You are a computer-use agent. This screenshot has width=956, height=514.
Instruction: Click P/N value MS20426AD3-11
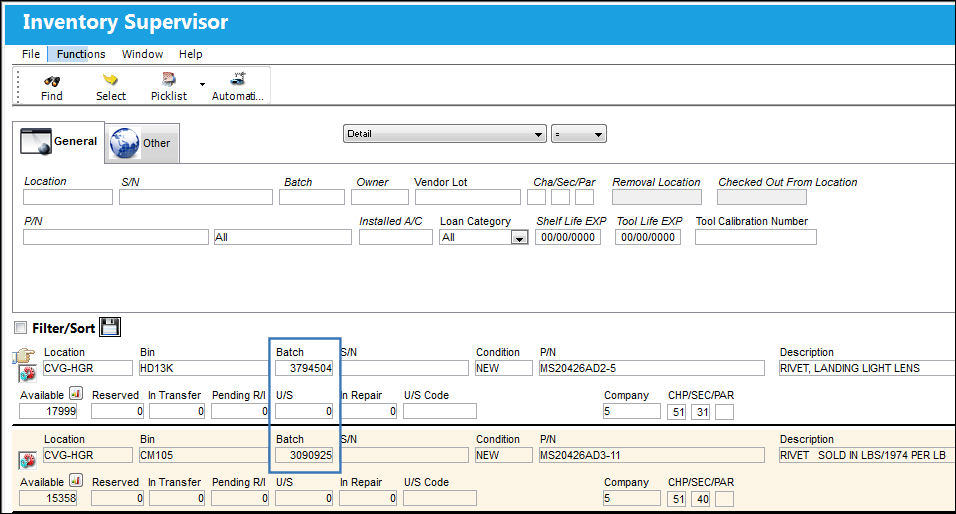tap(651, 455)
